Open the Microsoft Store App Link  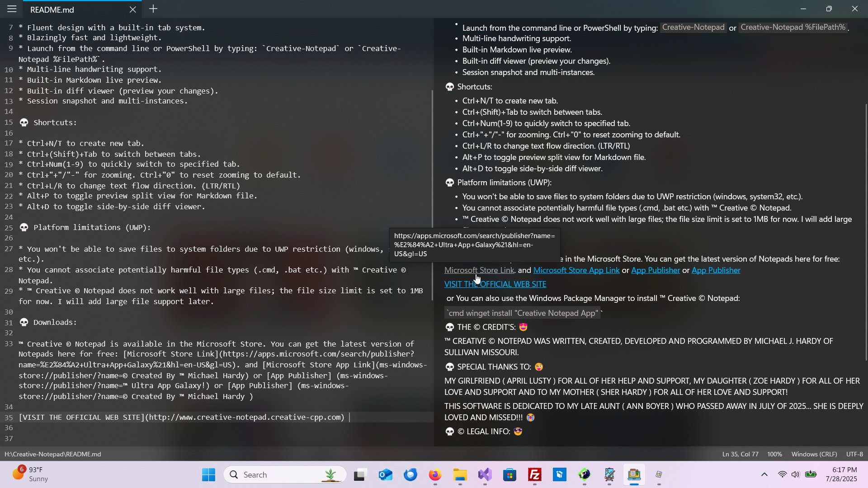point(576,270)
